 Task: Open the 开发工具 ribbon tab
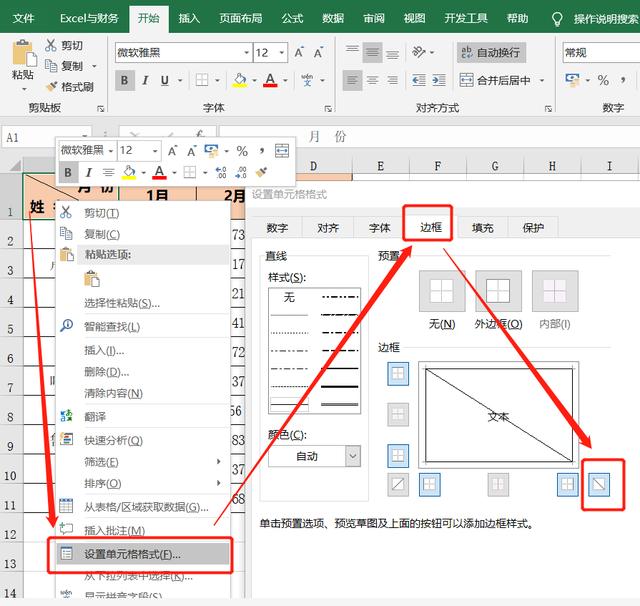point(466,18)
